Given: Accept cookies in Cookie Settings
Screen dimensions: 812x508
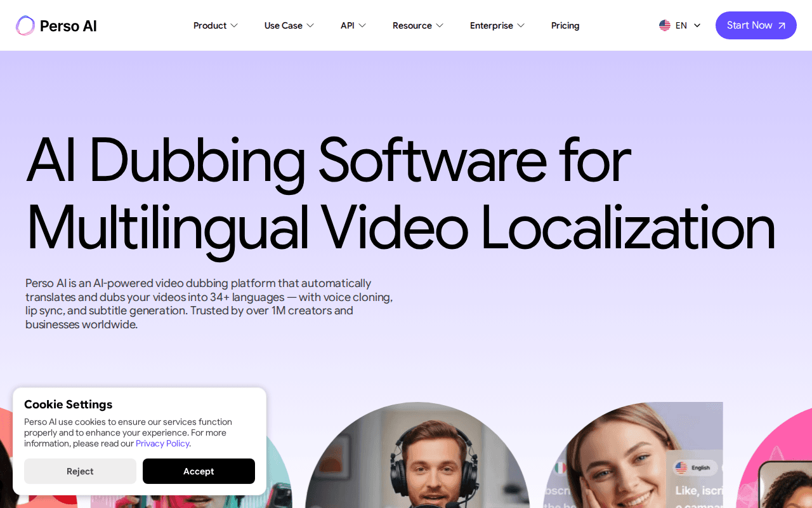Looking at the screenshot, I should (199, 471).
